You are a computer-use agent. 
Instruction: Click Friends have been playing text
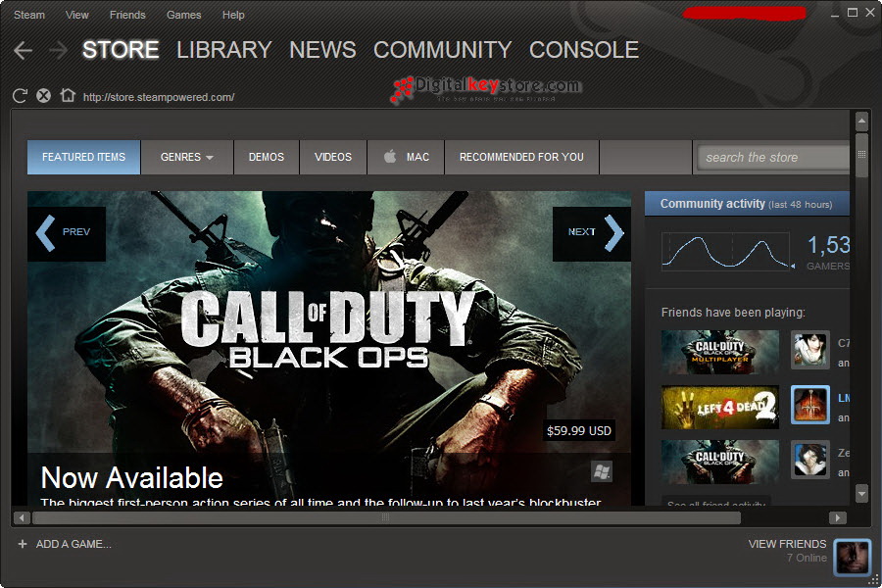click(x=733, y=313)
